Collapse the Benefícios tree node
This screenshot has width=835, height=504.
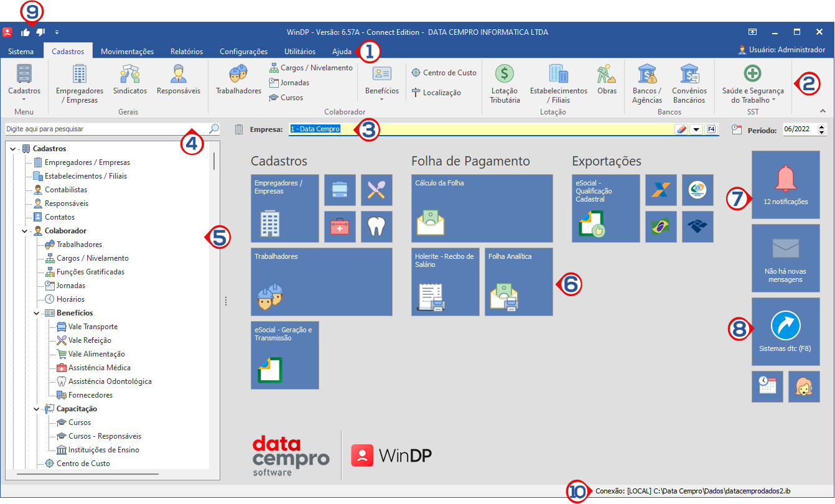(37, 313)
